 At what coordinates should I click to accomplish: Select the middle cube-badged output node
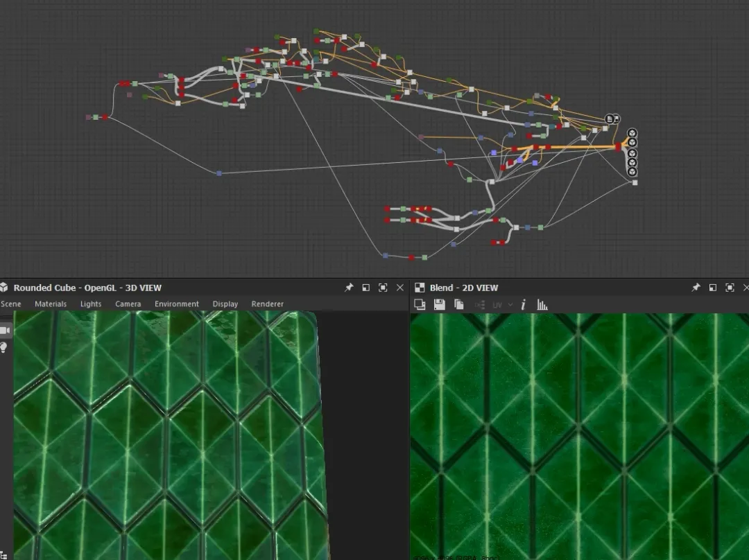[x=632, y=153]
